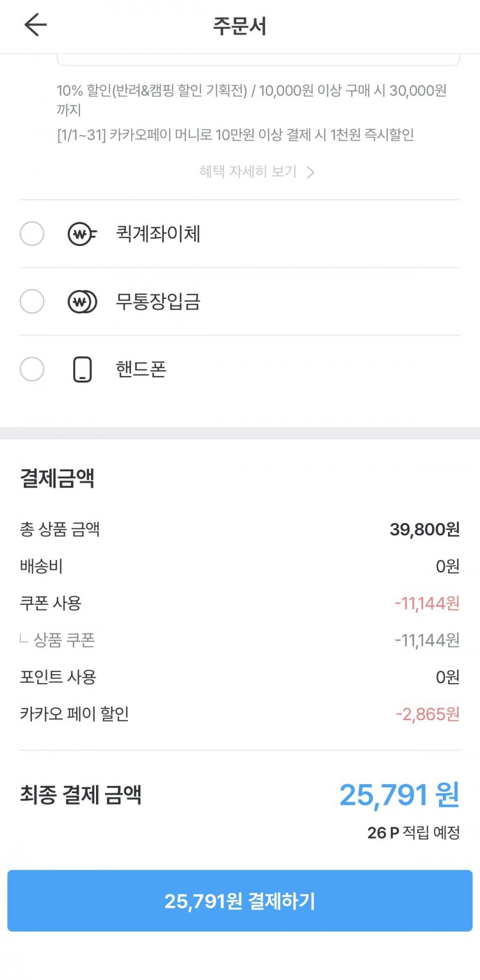Open the 혜택 자세히 보기 link

248,171
